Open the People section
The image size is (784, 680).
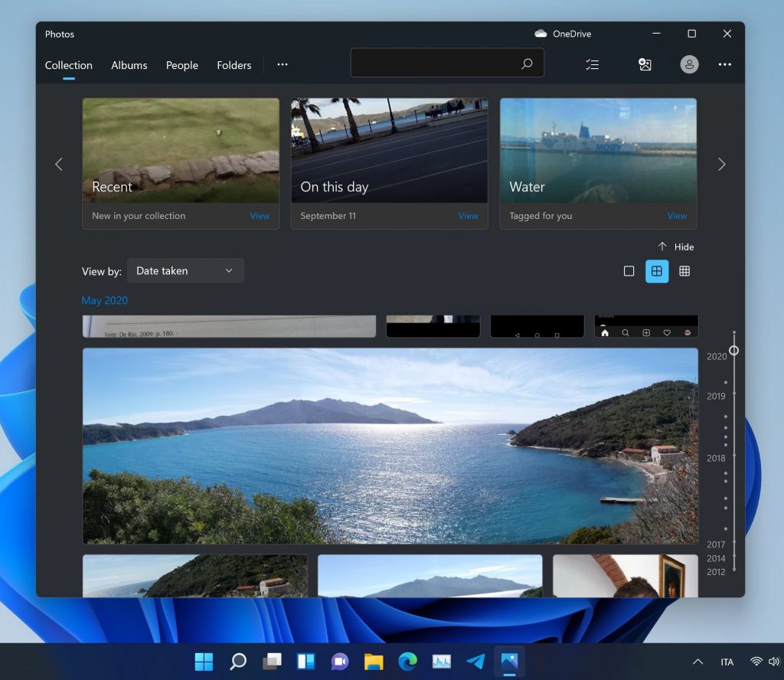pos(181,65)
